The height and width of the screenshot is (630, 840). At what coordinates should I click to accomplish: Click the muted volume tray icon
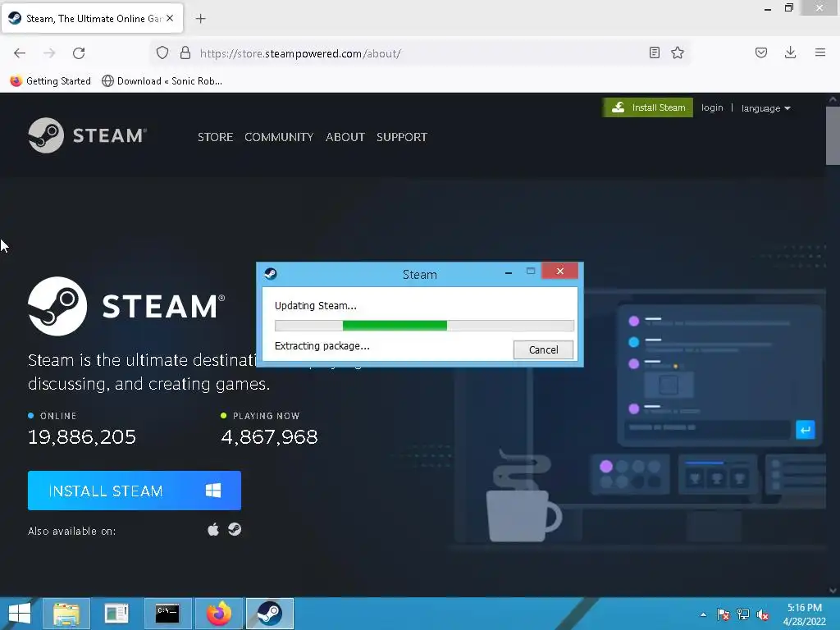click(763, 614)
